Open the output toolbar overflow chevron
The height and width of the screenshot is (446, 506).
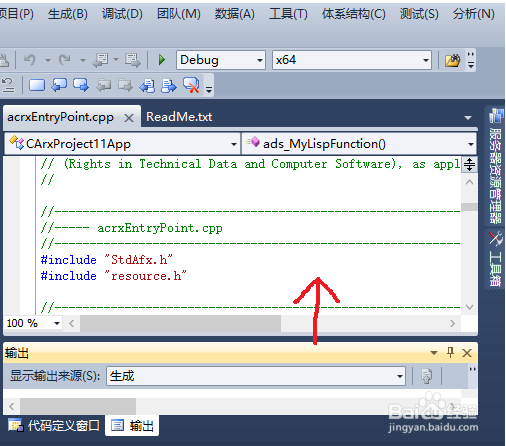tap(472, 369)
